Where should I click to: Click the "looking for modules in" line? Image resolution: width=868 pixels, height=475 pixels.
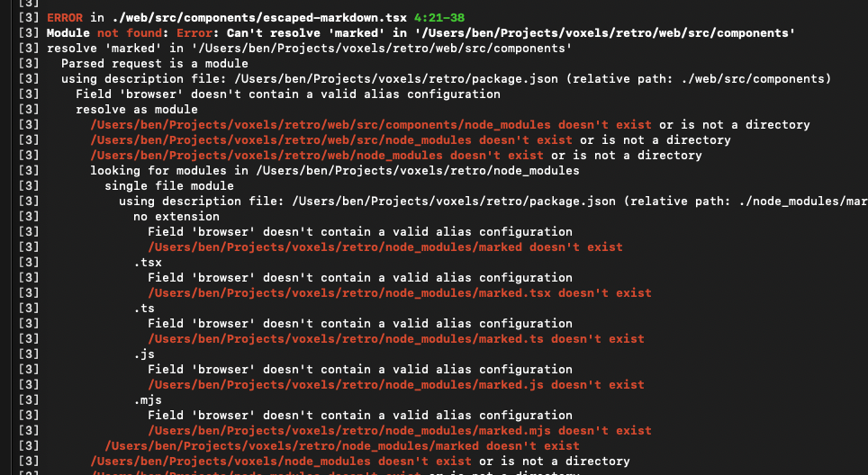[334, 171]
